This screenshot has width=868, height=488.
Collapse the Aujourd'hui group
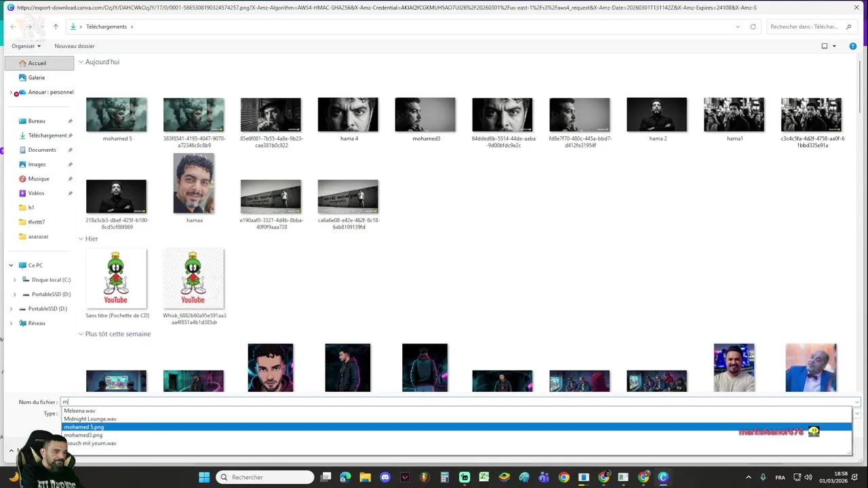[x=81, y=62]
